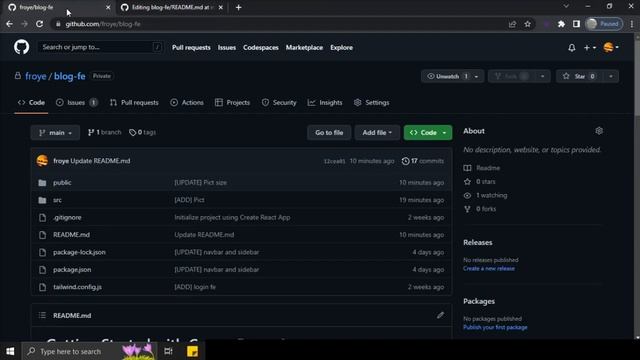The image size is (640, 360).
Task: Open package-lock.json file
Action: tap(79, 252)
